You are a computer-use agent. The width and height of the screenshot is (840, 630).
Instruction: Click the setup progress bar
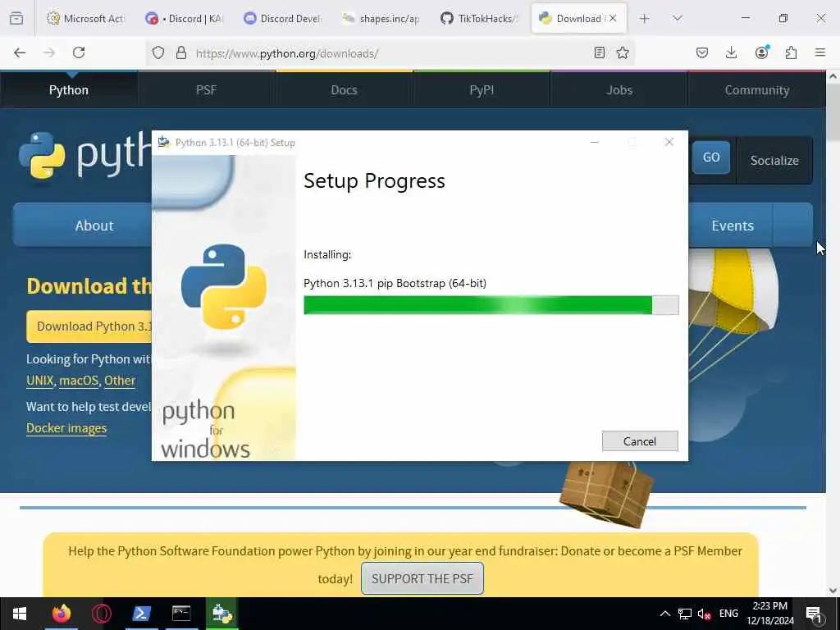[491, 305]
